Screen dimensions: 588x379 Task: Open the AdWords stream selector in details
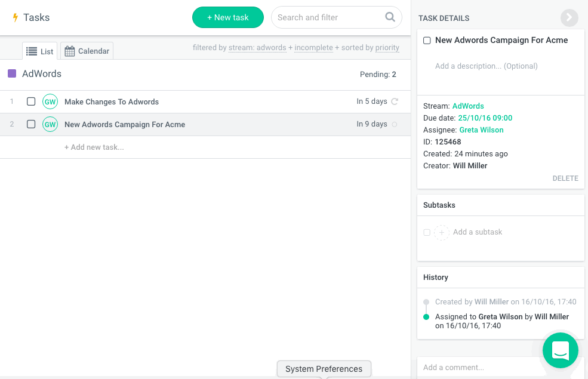click(468, 106)
